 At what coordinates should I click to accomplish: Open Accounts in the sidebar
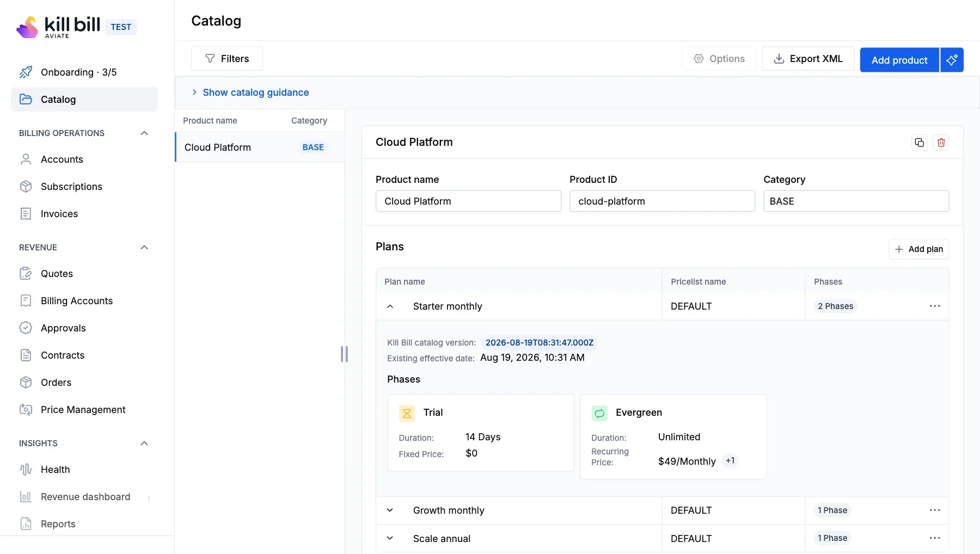click(x=84, y=159)
